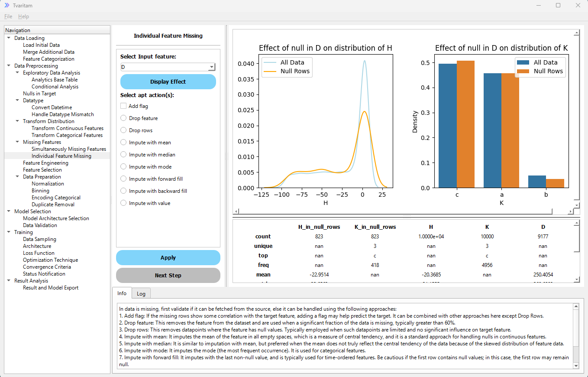
Task: Enable the Add flag checkbox
Action: pyautogui.click(x=123, y=106)
